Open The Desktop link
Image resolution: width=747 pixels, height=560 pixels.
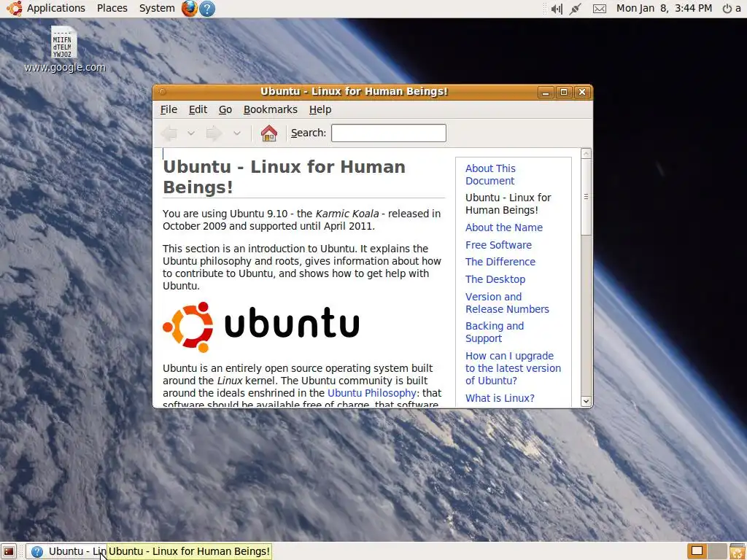(495, 279)
